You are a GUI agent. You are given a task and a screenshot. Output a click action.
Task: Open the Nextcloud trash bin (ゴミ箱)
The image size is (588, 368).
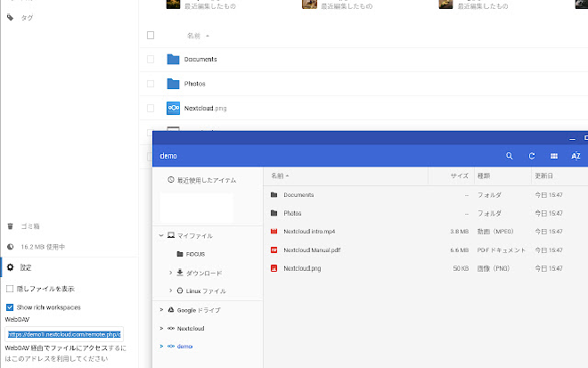[x=30, y=226]
